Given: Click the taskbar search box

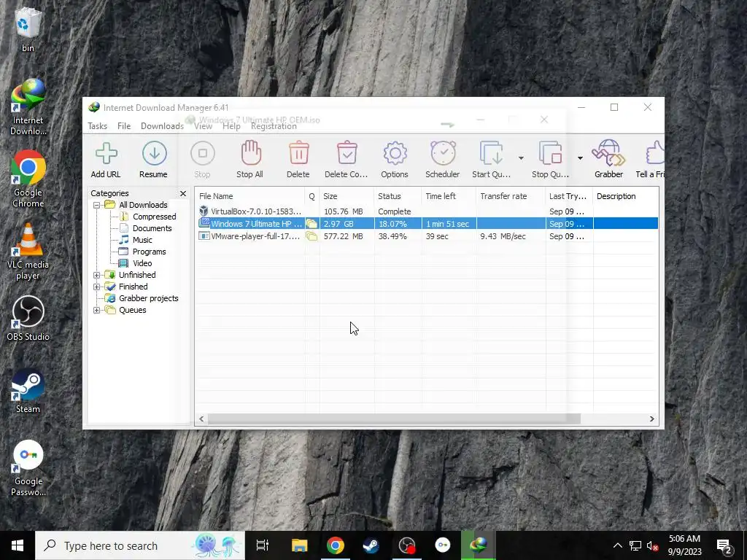Looking at the screenshot, I should (x=140, y=545).
